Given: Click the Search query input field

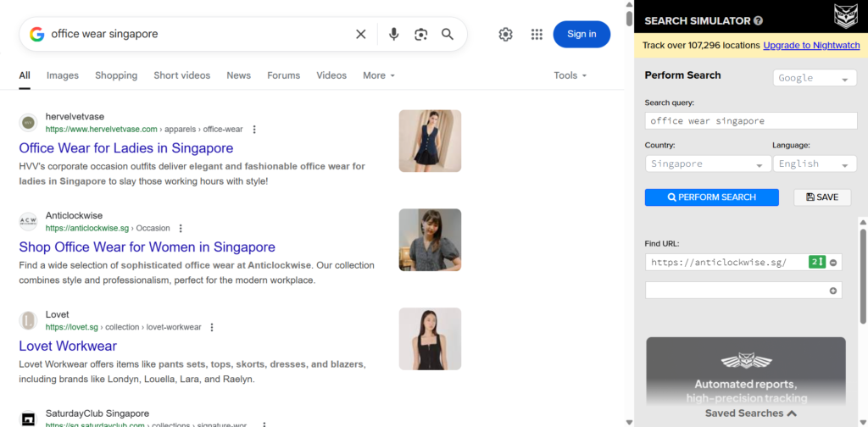Looking at the screenshot, I should point(750,121).
